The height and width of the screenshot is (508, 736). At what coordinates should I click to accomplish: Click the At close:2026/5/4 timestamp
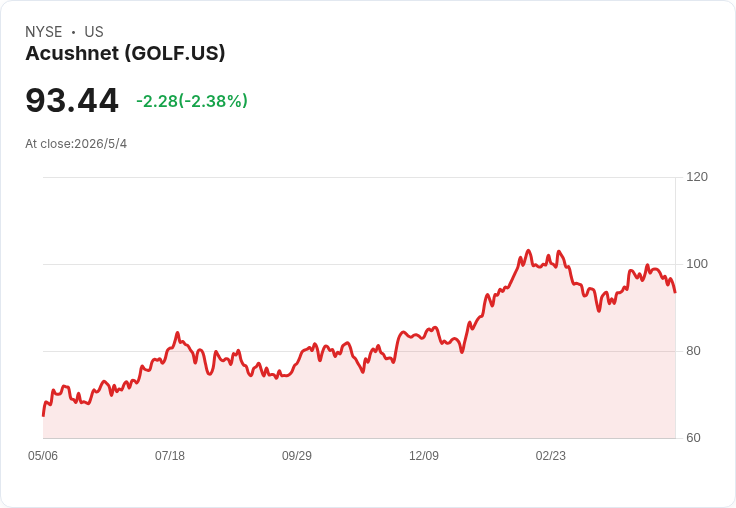pyautogui.click(x=76, y=144)
